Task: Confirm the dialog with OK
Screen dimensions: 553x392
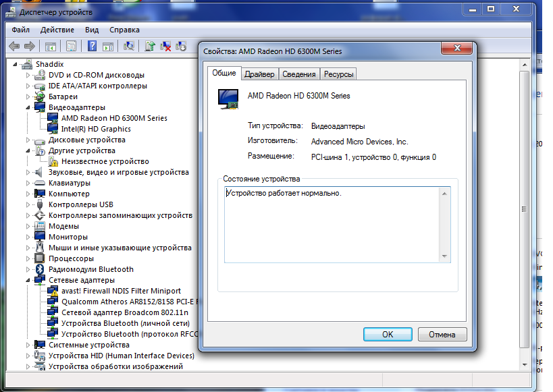Action: pos(388,334)
